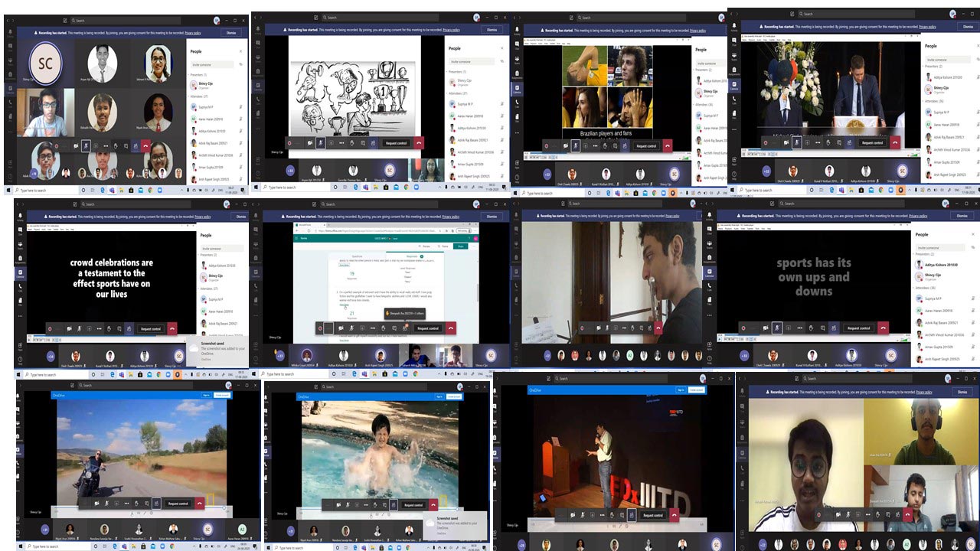
Task: Click participants icon in crowd celebrations toolbar
Action: [x=129, y=328]
